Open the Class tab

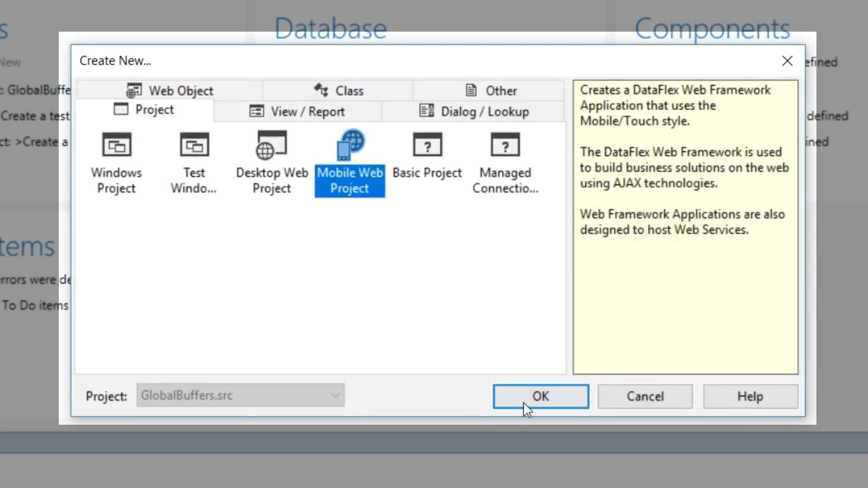(339, 90)
